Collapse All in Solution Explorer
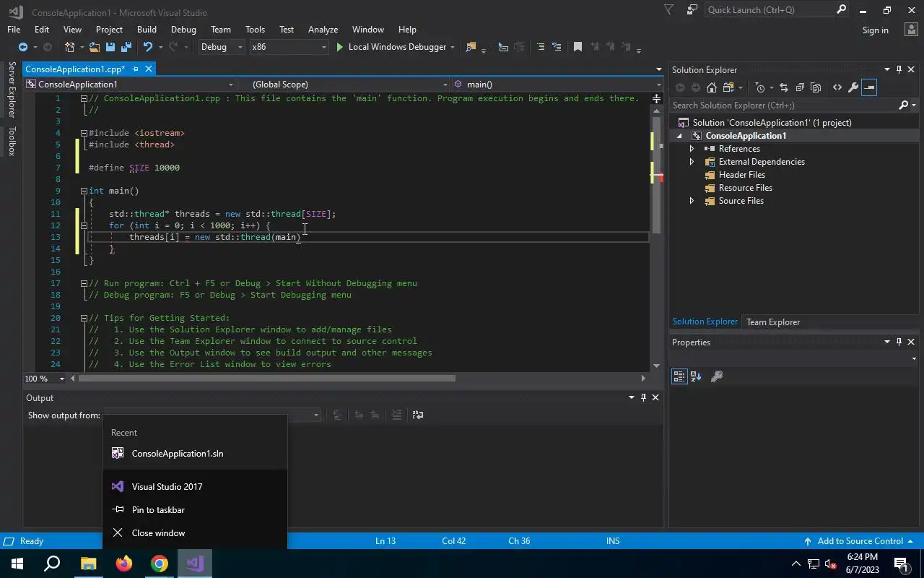924x578 pixels. [x=800, y=87]
